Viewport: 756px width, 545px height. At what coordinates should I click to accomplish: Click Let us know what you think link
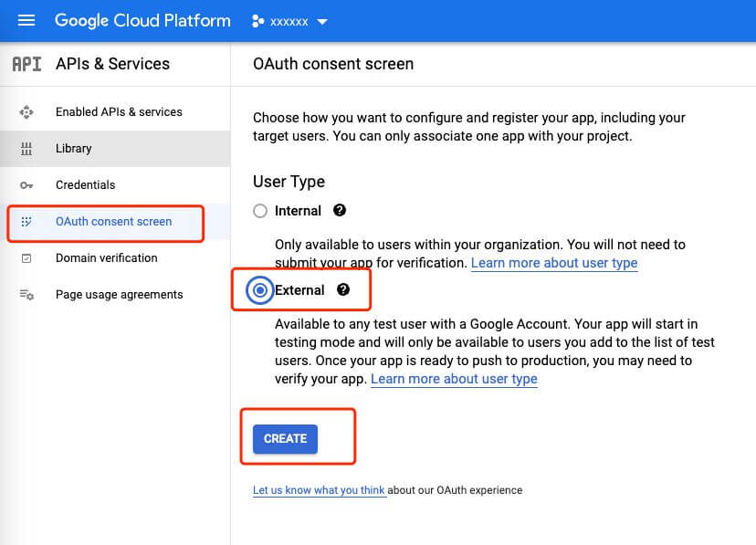(x=319, y=490)
